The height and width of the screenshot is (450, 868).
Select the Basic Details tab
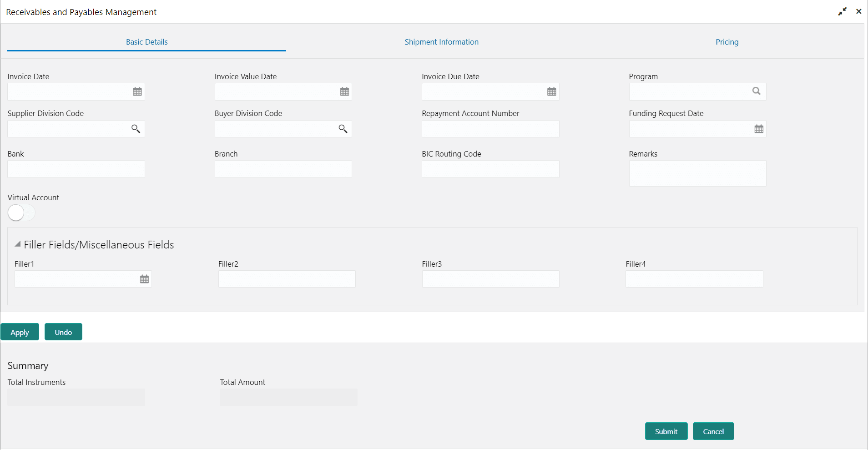click(146, 42)
